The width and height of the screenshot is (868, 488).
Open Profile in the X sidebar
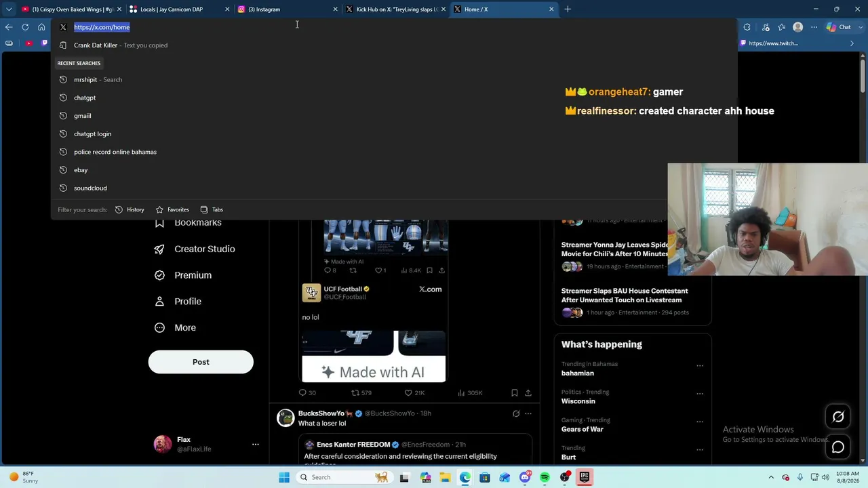(178, 302)
